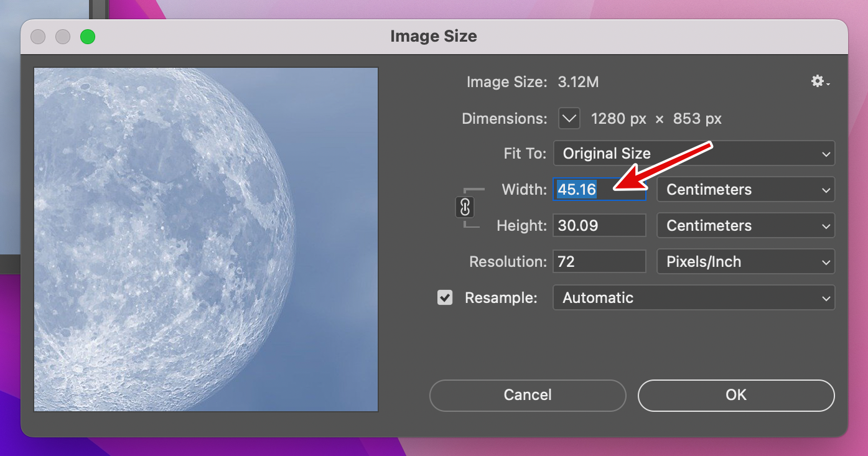Click the Resolution input field
This screenshot has height=456, width=868.
click(599, 262)
